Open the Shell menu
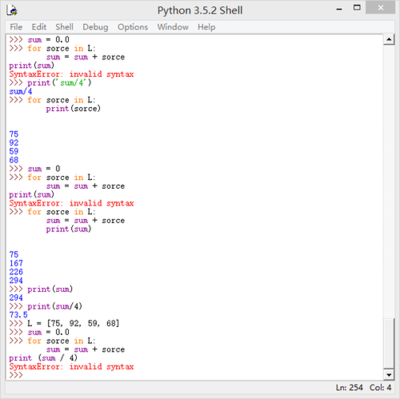The width and height of the screenshot is (400, 399). (64, 27)
